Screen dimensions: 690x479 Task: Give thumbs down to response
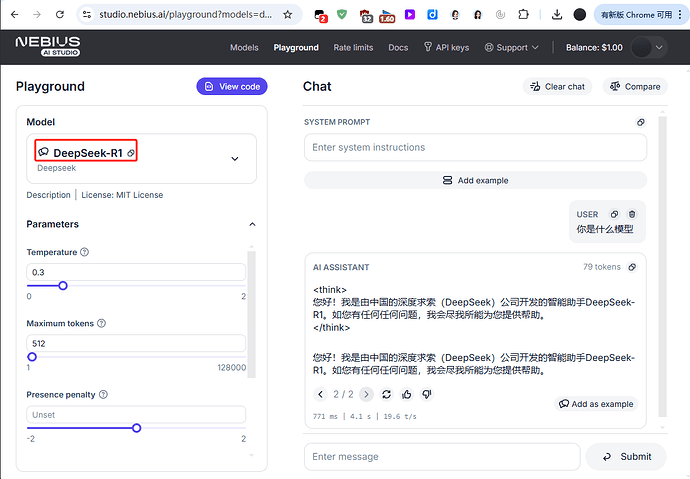coord(426,394)
